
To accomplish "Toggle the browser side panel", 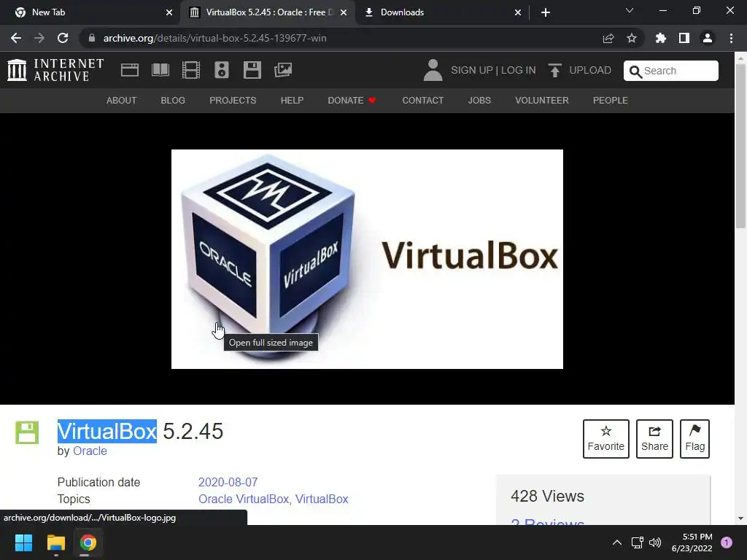I will (x=684, y=38).
